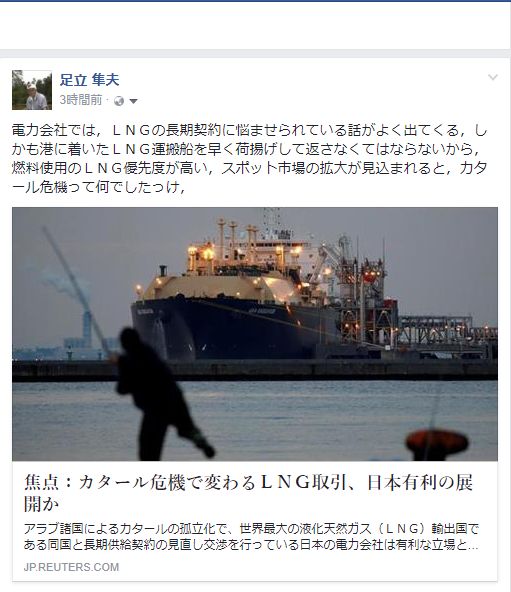Click the red mooring bollard in the photo

click(436, 445)
